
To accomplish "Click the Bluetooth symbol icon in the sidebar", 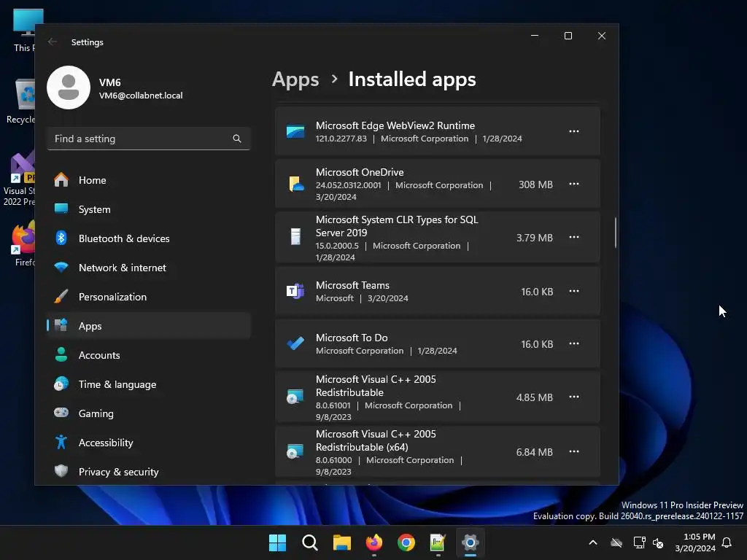I will coord(61,238).
